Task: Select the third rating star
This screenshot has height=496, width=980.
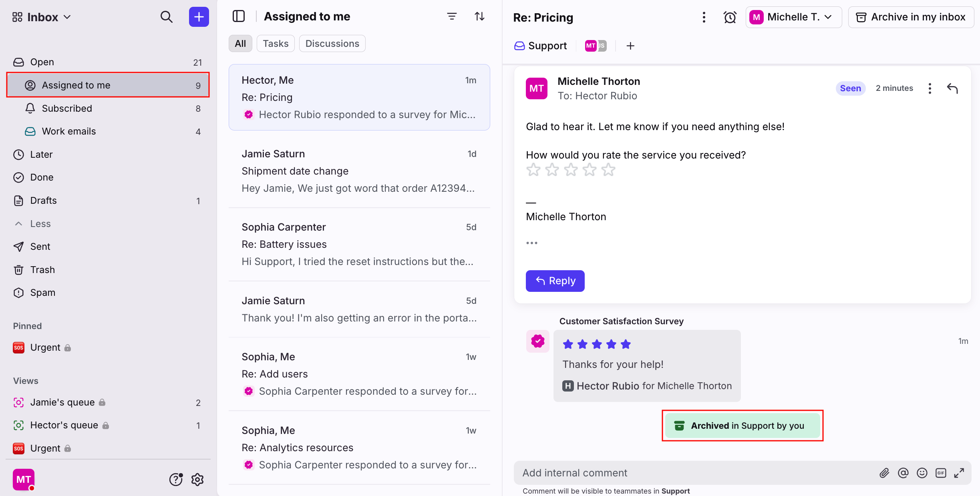Action: point(571,170)
